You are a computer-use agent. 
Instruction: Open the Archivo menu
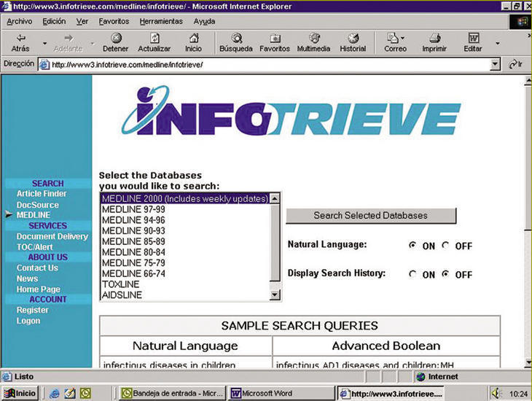(x=19, y=21)
